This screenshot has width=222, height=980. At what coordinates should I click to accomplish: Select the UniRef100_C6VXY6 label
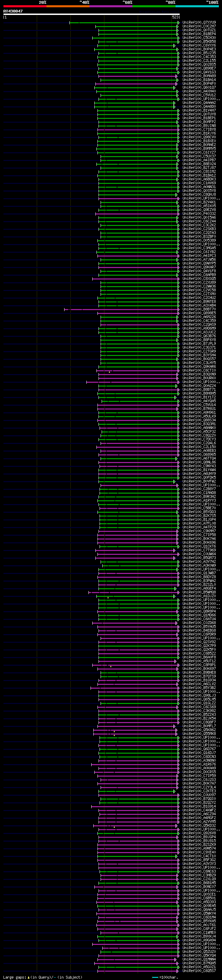(x=199, y=45)
